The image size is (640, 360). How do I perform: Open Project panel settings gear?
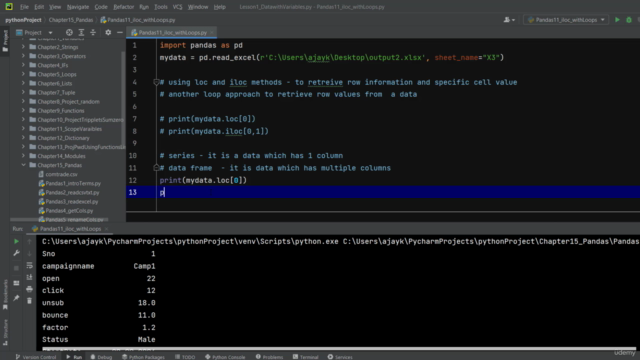(108, 32)
